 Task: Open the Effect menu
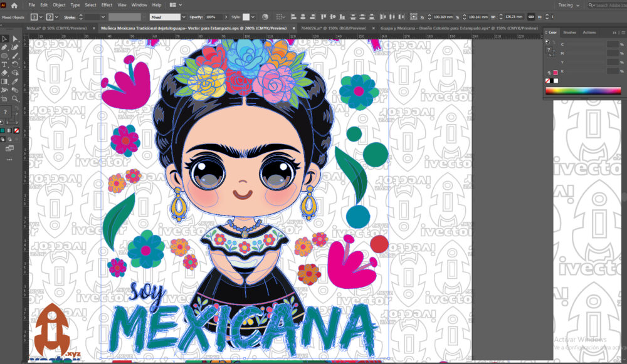point(107,5)
